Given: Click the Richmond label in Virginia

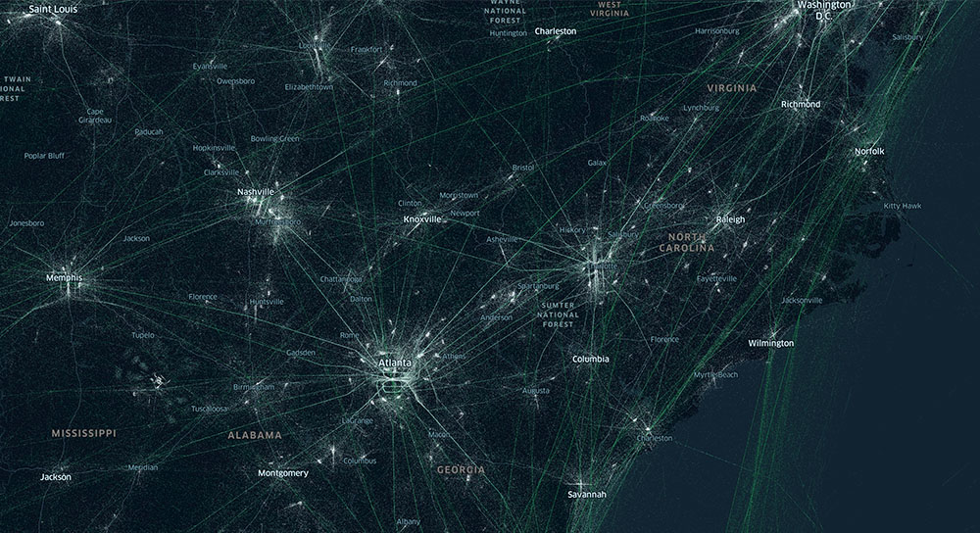Looking at the screenshot, I should [x=801, y=105].
